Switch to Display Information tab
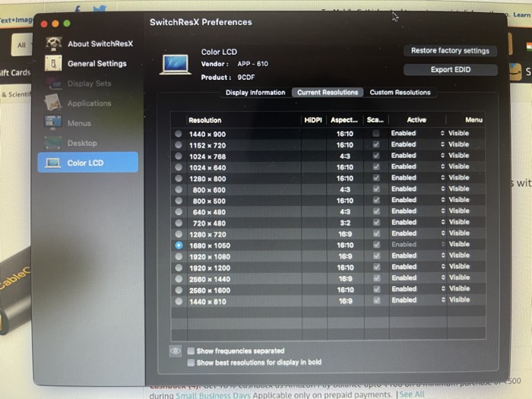This screenshot has width=532, height=399. 255,93
